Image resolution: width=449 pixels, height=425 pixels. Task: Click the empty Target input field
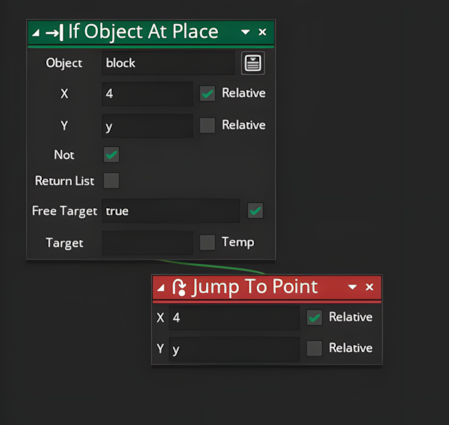point(147,243)
